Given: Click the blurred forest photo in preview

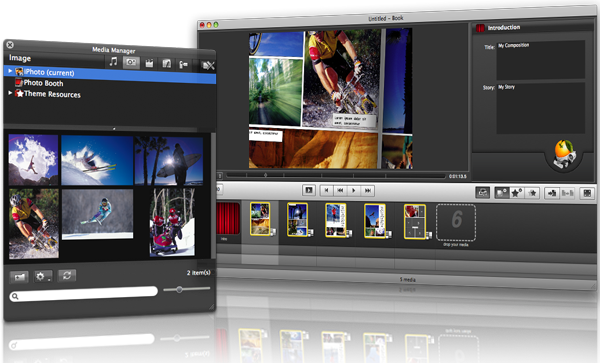Looking at the screenshot, I should [275, 91].
